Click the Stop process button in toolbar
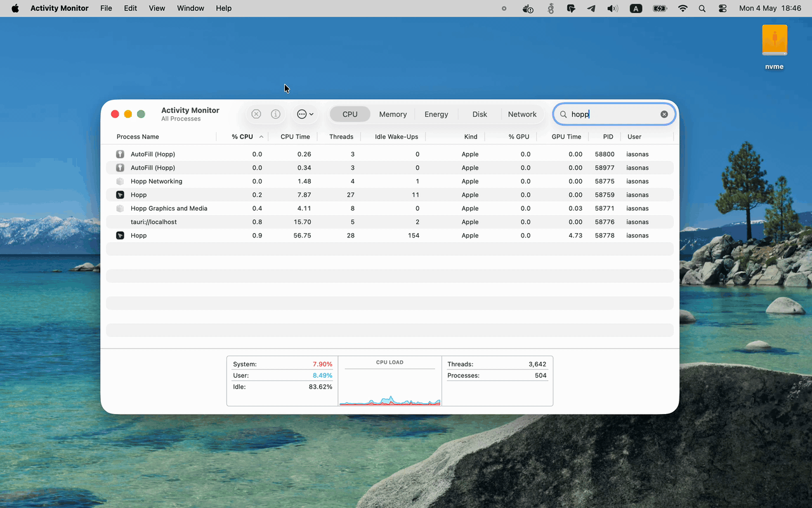Viewport: 812px width, 508px height. pyautogui.click(x=256, y=114)
